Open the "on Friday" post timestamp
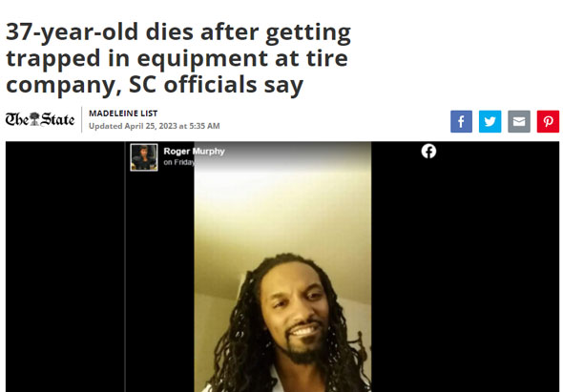 coord(179,162)
